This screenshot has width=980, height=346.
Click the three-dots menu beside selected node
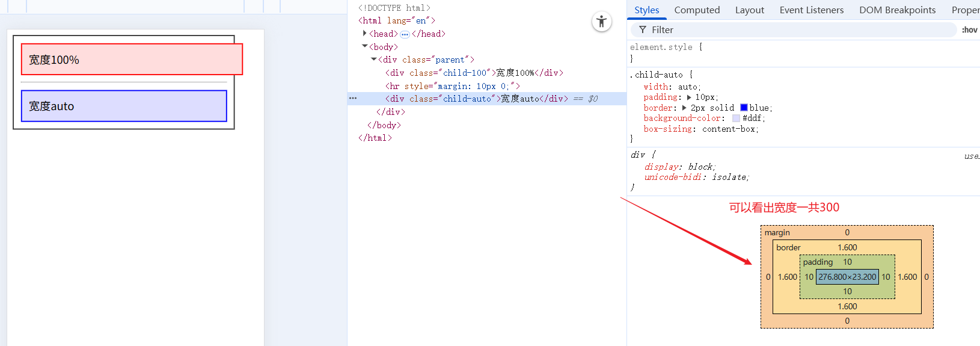pos(353,98)
